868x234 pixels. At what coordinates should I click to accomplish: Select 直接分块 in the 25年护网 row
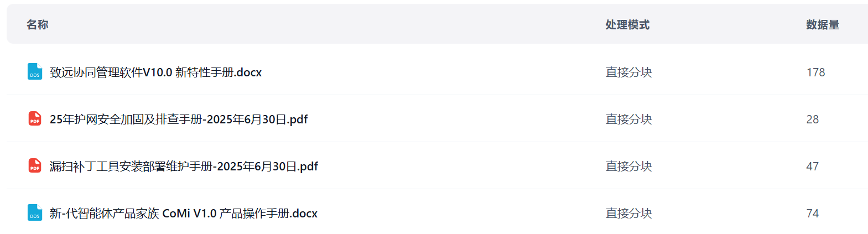tap(628, 119)
